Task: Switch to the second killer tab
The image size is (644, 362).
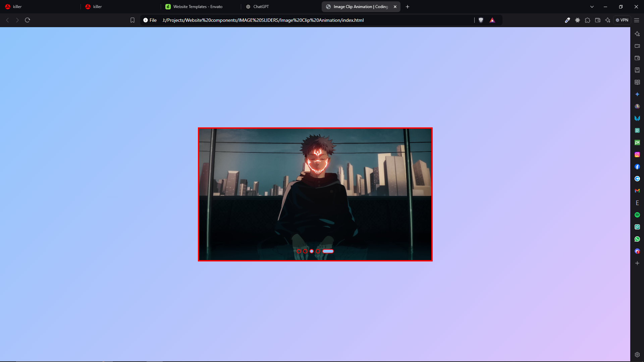Action: [121, 7]
